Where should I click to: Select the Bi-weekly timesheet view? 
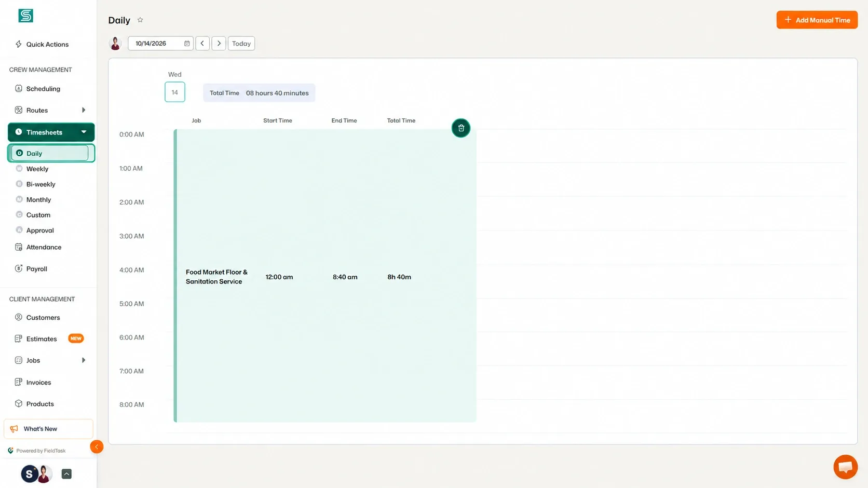pos(40,184)
